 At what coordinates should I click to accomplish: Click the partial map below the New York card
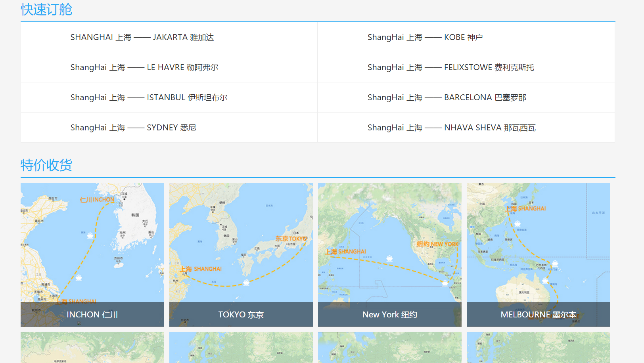pyautogui.click(x=389, y=348)
